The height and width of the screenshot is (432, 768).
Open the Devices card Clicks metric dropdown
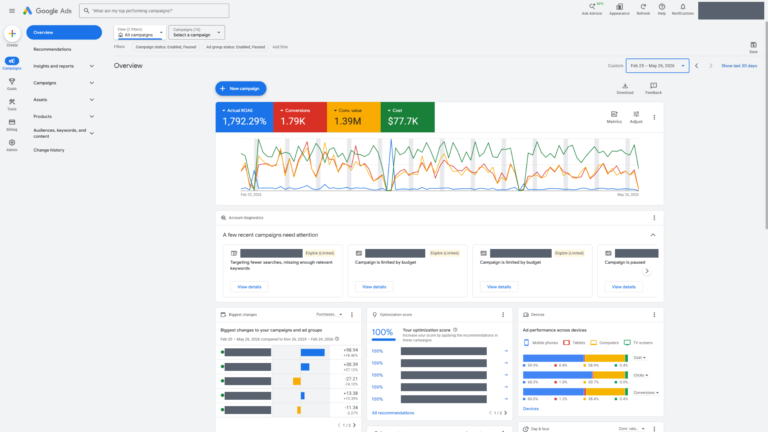(641, 375)
